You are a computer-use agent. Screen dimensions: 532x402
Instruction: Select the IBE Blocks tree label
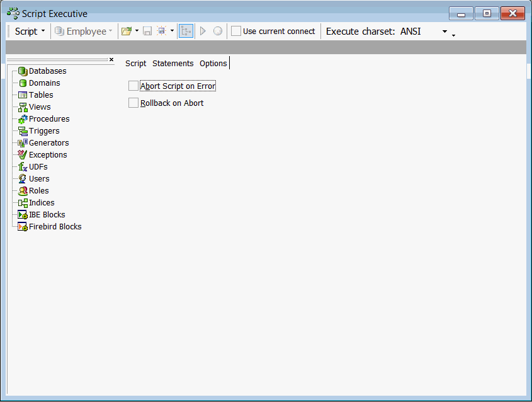[x=47, y=215]
